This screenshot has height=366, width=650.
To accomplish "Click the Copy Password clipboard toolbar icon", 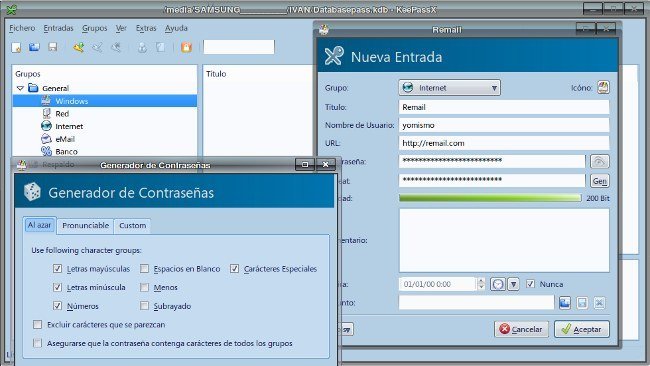I will (160, 47).
